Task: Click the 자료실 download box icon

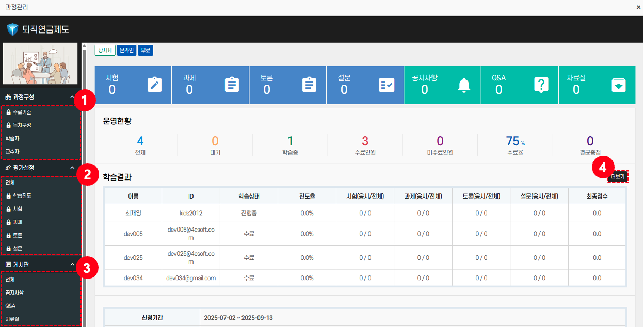Action: tap(618, 85)
